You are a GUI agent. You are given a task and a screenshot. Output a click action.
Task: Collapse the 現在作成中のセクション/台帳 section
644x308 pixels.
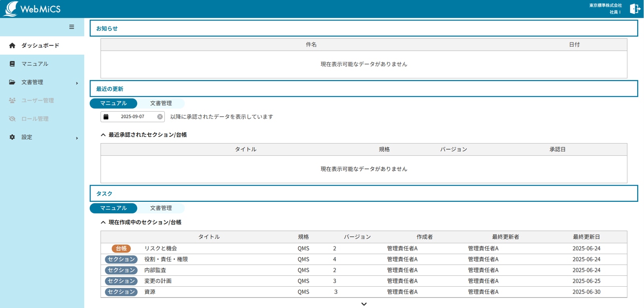103,222
